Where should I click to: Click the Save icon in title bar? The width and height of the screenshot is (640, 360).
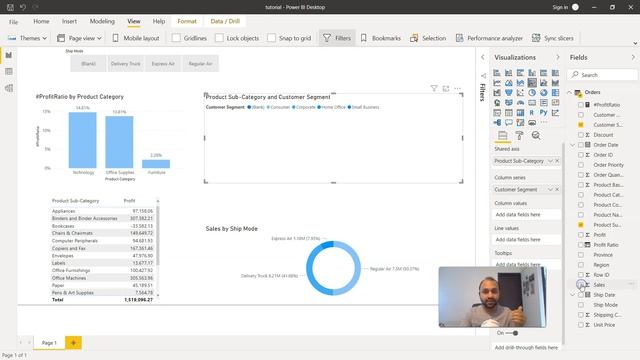(10, 7)
